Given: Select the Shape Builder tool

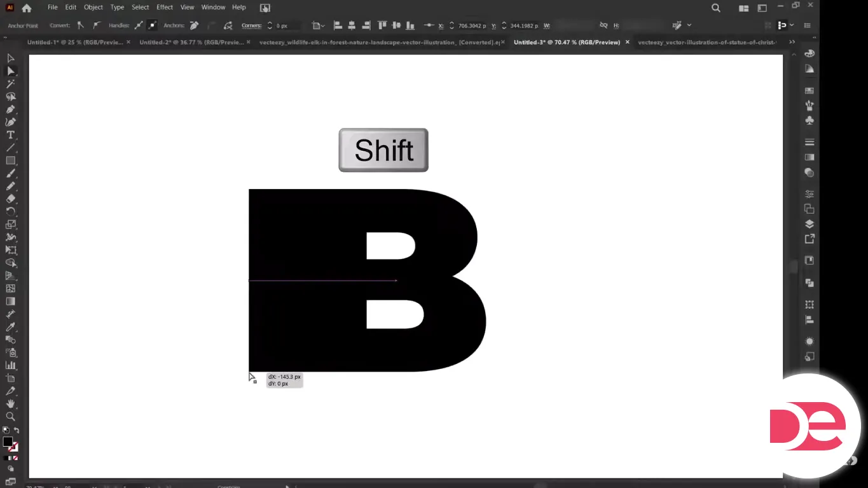Looking at the screenshot, I should [x=11, y=263].
